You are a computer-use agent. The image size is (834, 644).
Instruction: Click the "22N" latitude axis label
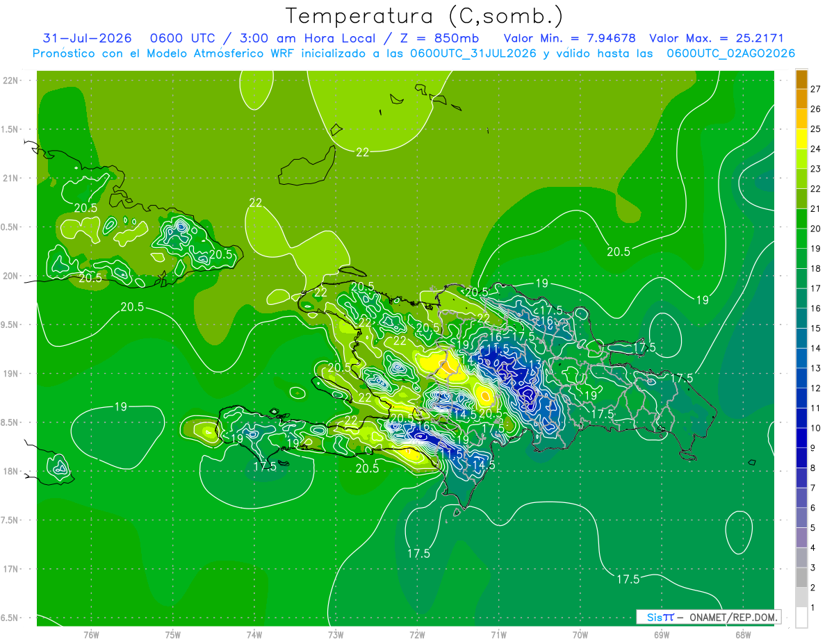click(10, 81)
